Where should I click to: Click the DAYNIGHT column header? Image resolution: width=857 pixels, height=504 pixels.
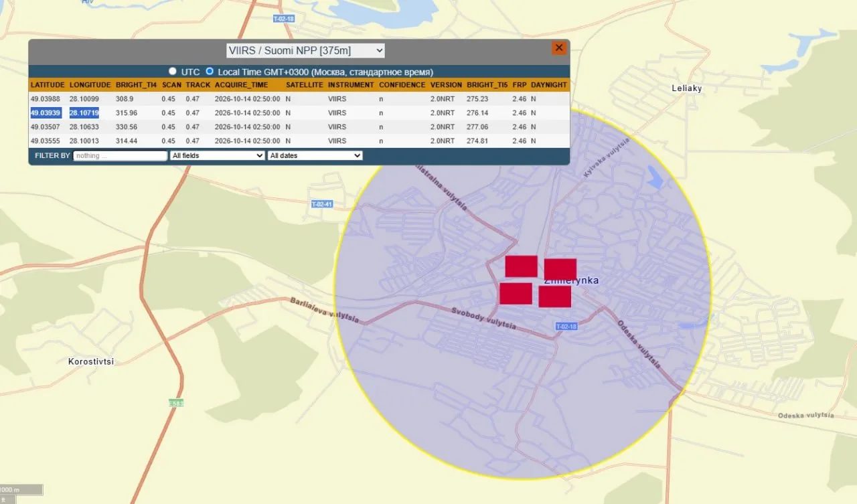[549, 85]
